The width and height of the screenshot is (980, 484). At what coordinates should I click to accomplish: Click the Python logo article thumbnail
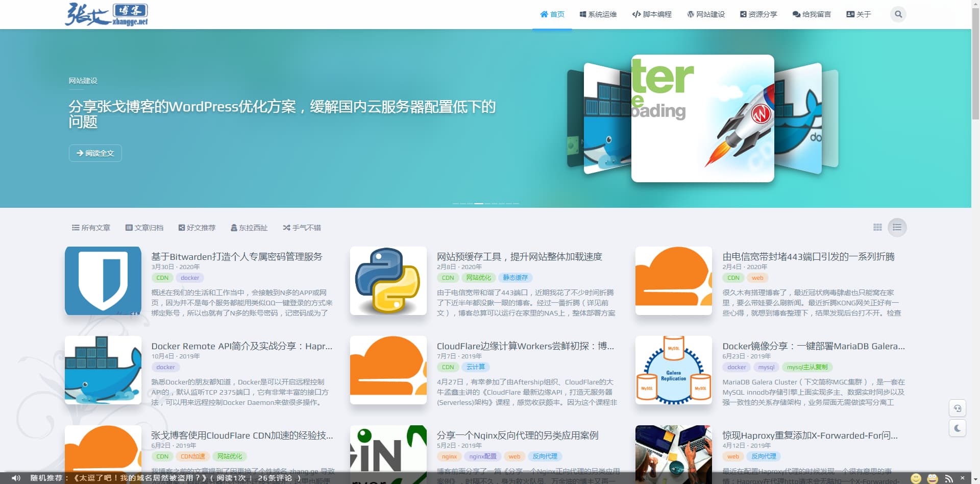coord(388,281)
